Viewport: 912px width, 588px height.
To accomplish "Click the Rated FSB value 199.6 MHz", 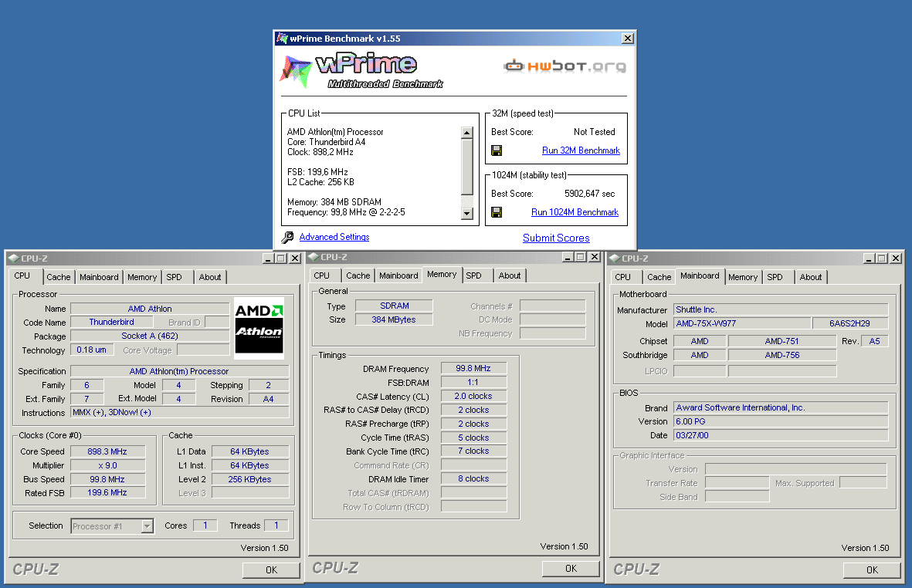I will 107,493.
